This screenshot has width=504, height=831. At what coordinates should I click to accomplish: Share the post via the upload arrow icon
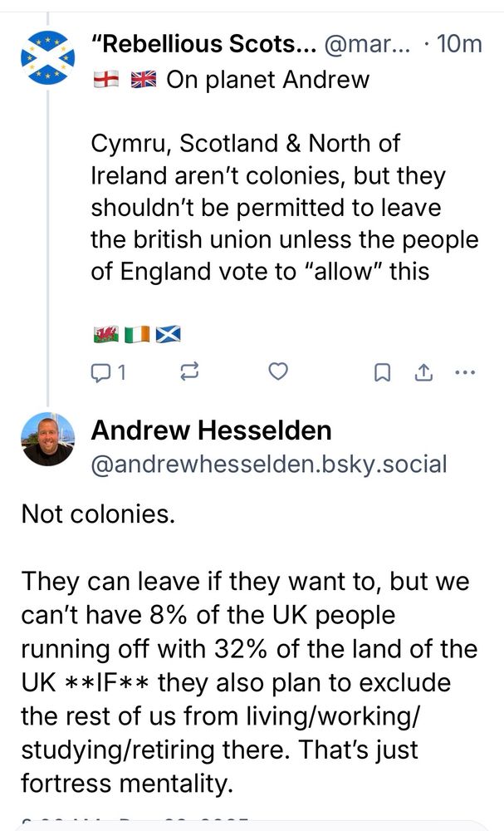tap(423, 373)
